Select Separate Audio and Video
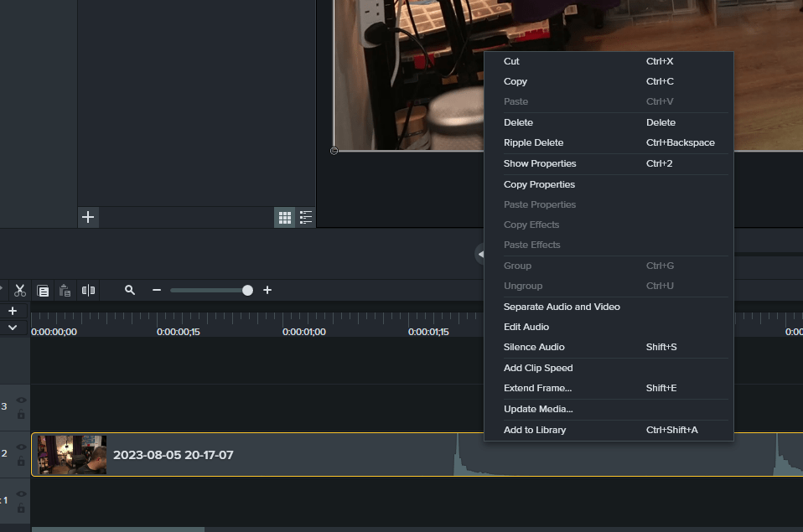 609,307
